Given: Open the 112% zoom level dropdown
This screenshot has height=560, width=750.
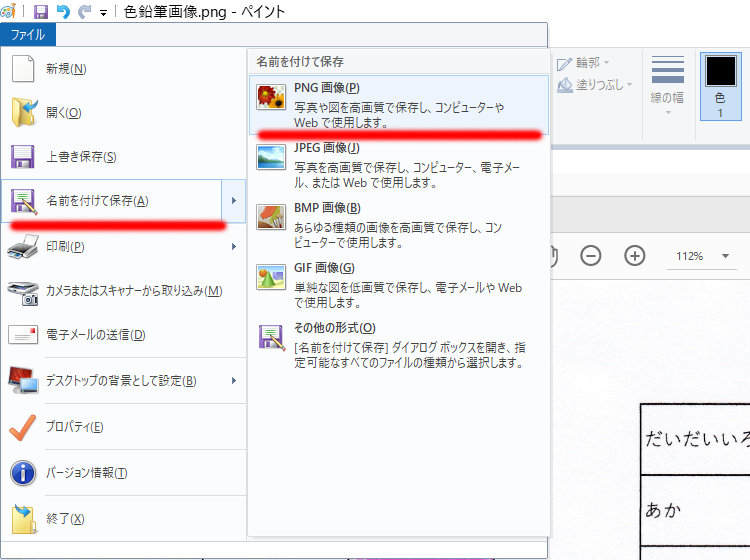Looking at the screenshot, I should point(725,256).
